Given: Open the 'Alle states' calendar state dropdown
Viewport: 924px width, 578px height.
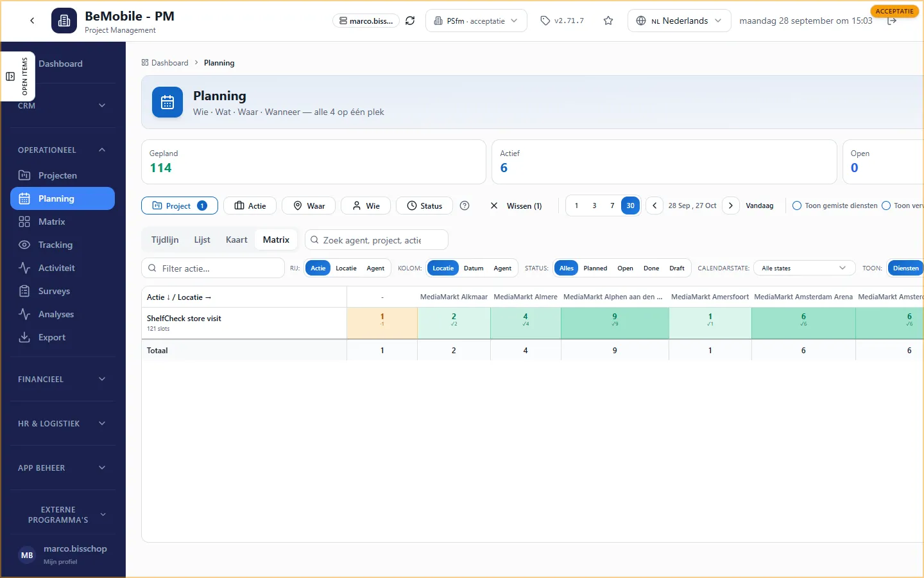Looking at the screenshot, I should click(x=804, y=268).
